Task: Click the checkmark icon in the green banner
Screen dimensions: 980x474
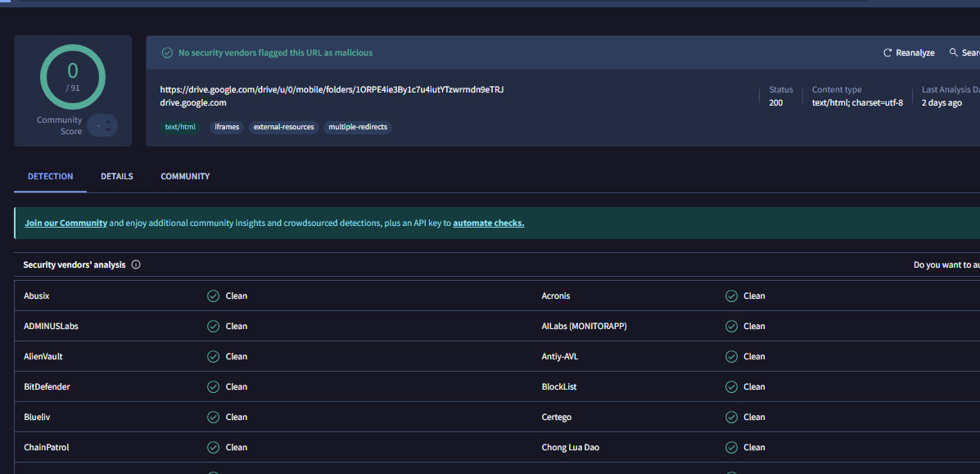Action: [x=167, y=52]
